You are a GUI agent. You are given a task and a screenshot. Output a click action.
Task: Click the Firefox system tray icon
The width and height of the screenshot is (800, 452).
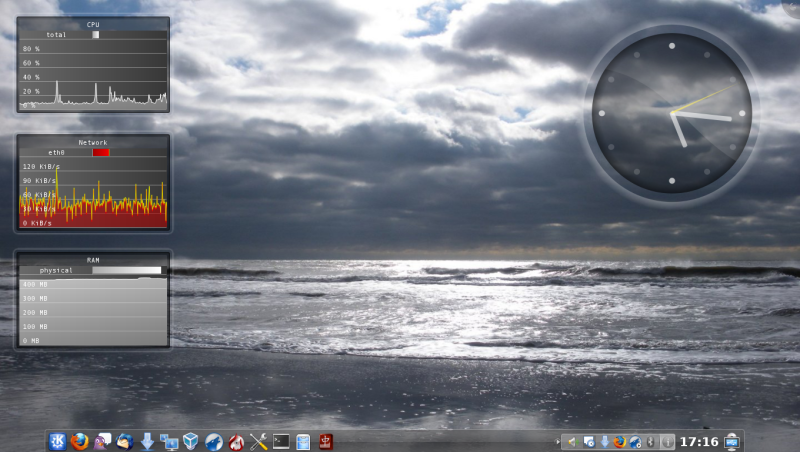click(x=620, y=442)
